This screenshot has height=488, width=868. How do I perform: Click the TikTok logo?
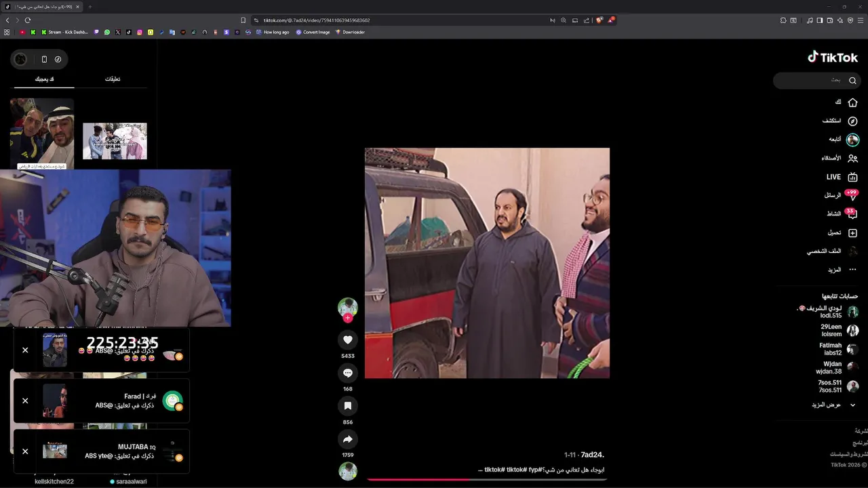[x=833, y=58]
